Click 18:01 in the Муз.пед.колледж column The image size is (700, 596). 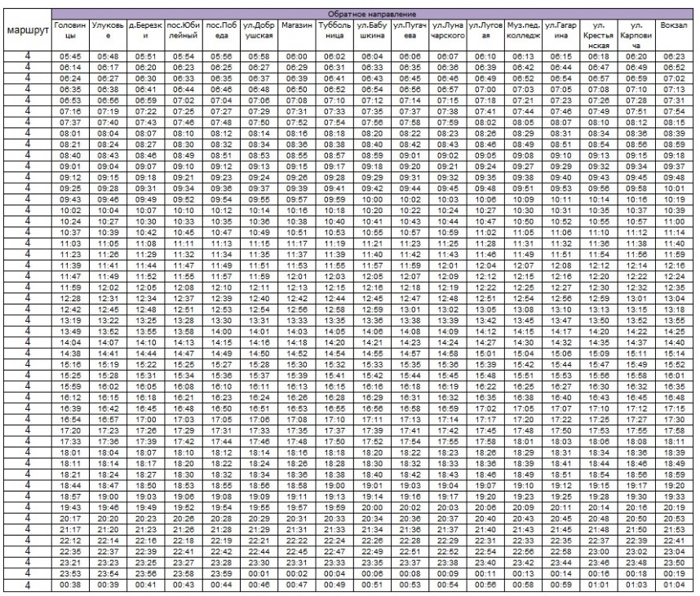[523, 442]
